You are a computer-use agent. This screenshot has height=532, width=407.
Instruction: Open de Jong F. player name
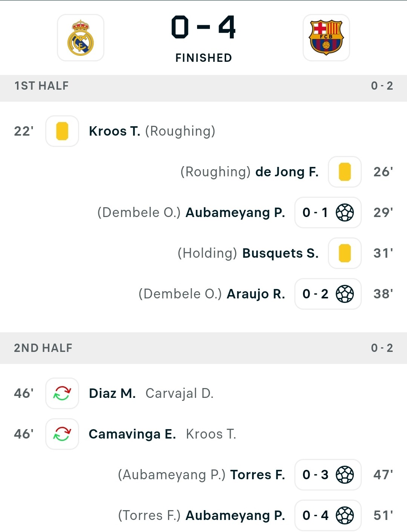[287, 172]
